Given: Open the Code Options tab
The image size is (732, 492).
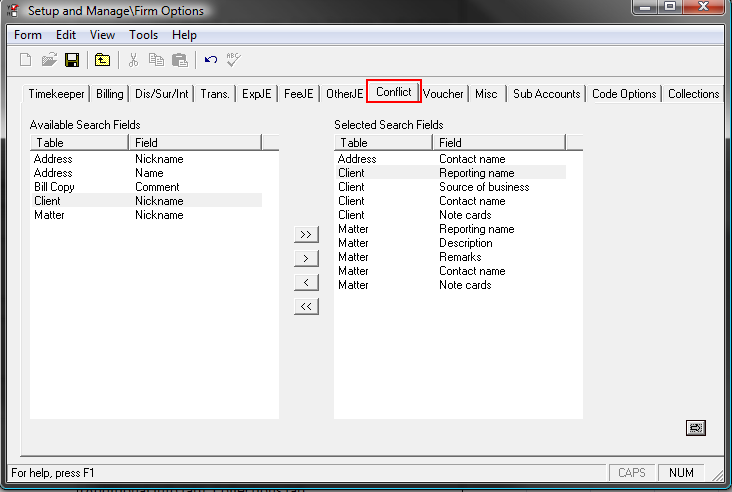Looking at the screenshot, I should click(x=624, y=94).
